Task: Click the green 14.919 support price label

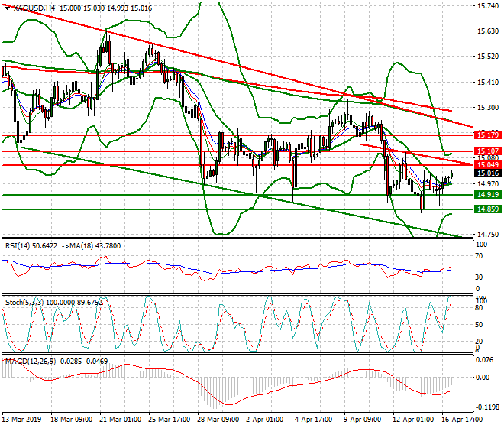Action: [x=488, y=195]
